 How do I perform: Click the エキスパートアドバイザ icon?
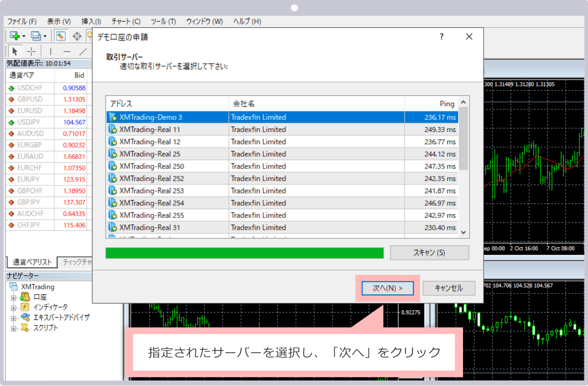(x=25, y=317)
